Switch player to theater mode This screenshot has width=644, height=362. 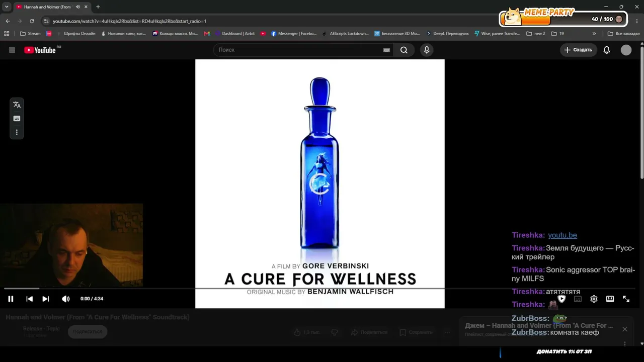click(610, 299)
